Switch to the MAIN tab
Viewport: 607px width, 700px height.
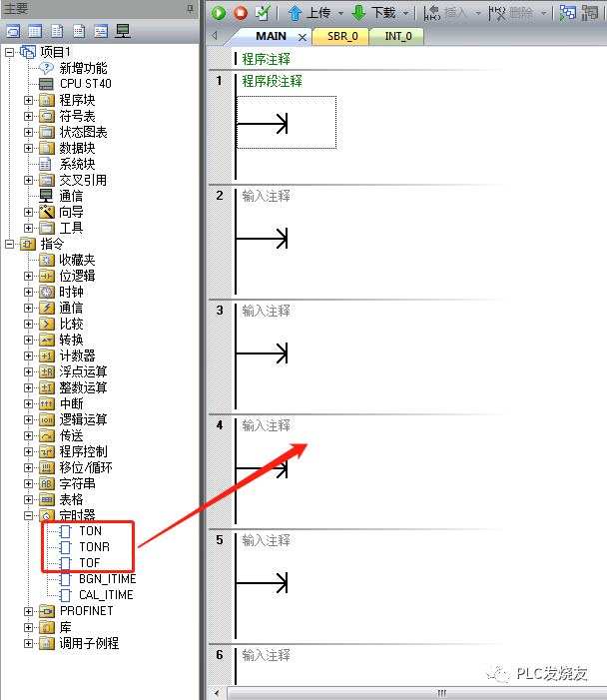[271, 36]
